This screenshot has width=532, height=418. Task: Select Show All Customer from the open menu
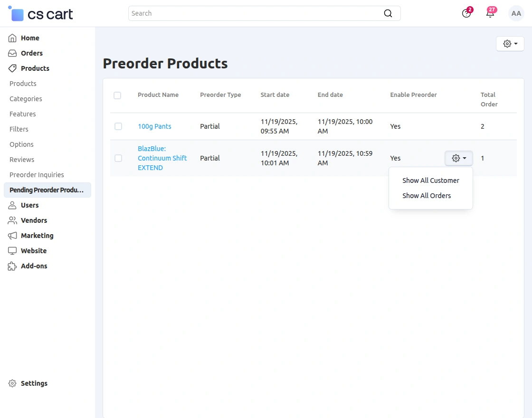click(430, 180)
